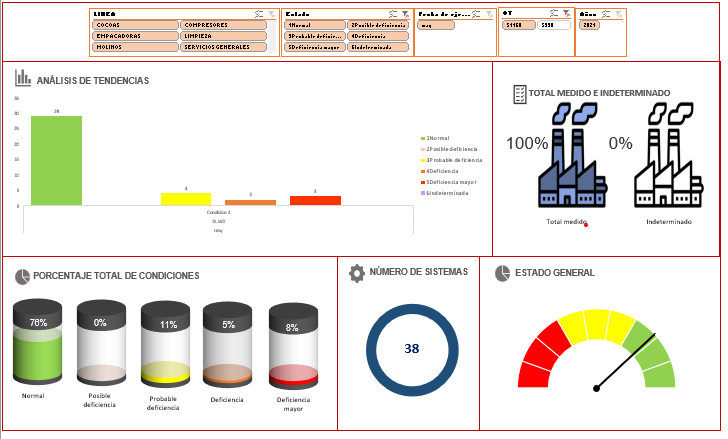Select the S1160 item in the OT slicer
Image resolution: width=728 pixels, height=439 pixels.
pos(518,25)
